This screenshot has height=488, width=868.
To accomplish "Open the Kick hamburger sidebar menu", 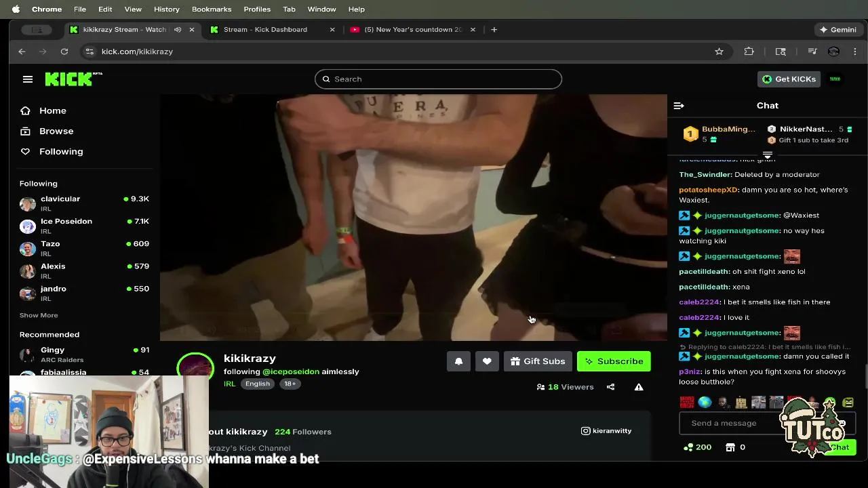I will pos(28,79).
